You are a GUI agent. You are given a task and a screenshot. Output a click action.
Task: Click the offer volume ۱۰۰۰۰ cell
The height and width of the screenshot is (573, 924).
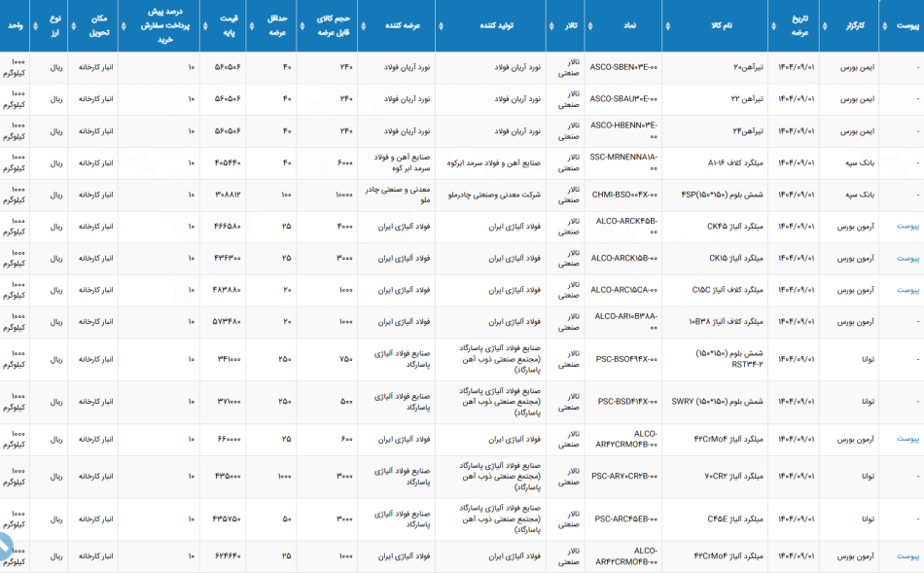(x=343, y=195)
